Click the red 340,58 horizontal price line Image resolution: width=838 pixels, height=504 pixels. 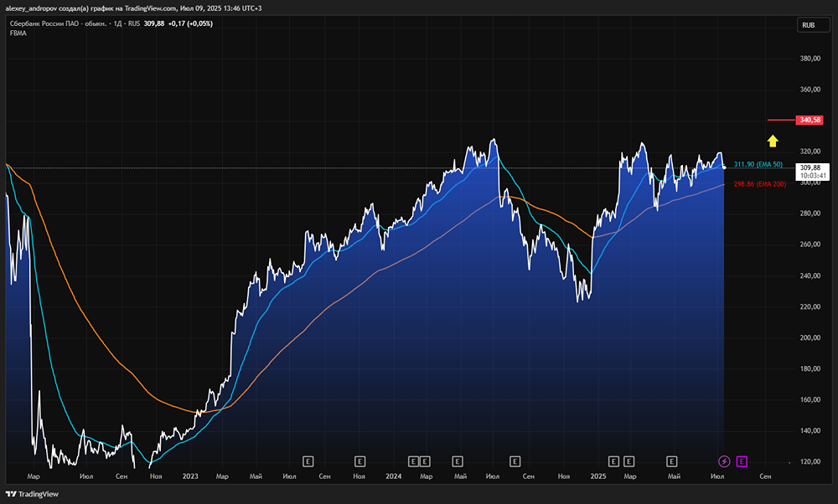(781, 120)
